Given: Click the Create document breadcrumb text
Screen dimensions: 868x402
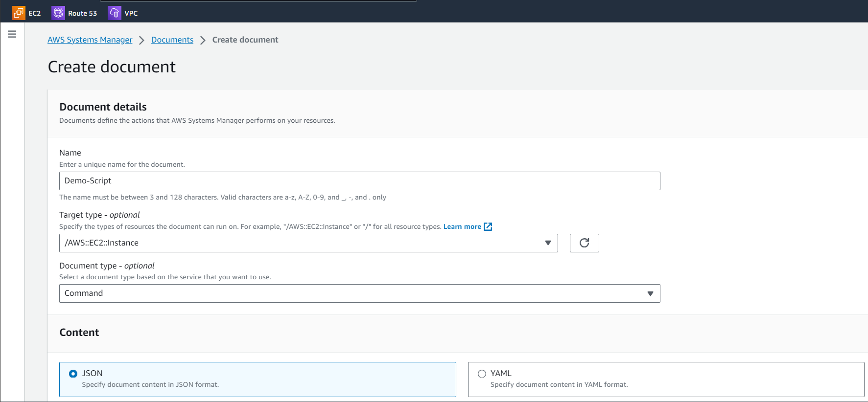Looking at the screenshot, I should [x=245, y=40].
